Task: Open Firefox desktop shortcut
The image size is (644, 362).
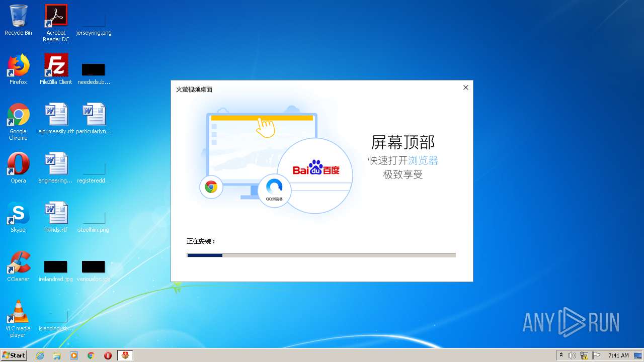Action: tap(18, 69)
